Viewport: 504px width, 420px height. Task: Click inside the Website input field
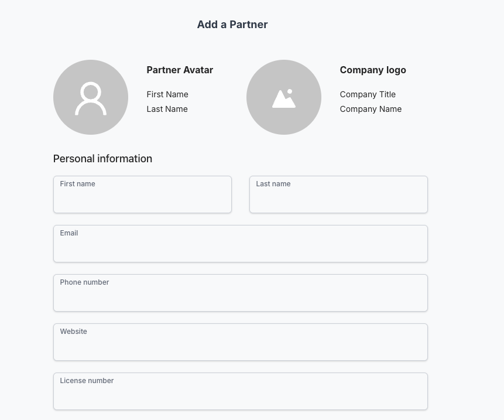[240, 345]
